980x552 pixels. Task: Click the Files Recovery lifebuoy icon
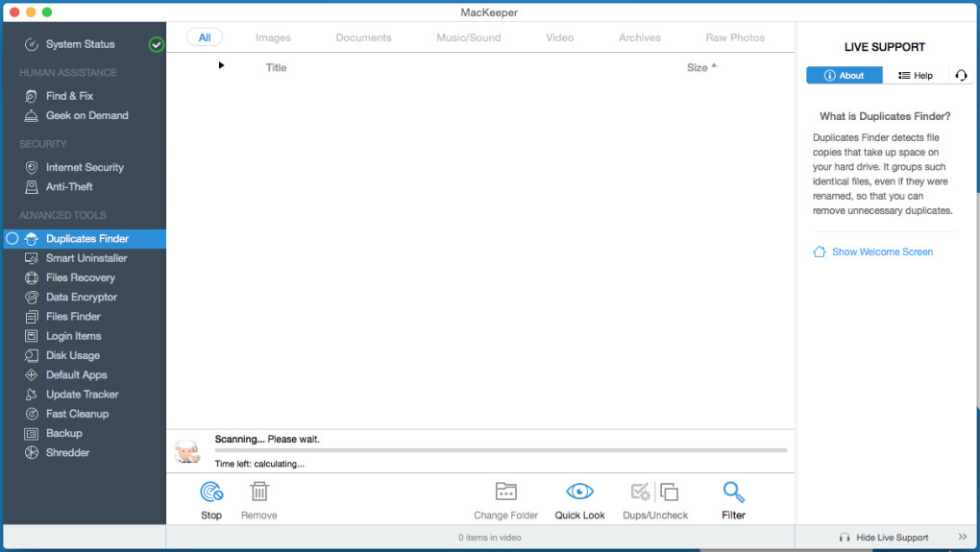point(32,277)
